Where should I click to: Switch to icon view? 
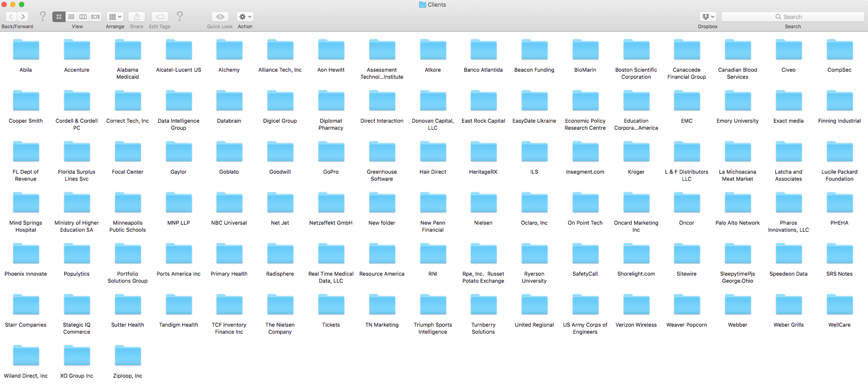[x=59, y=16]
